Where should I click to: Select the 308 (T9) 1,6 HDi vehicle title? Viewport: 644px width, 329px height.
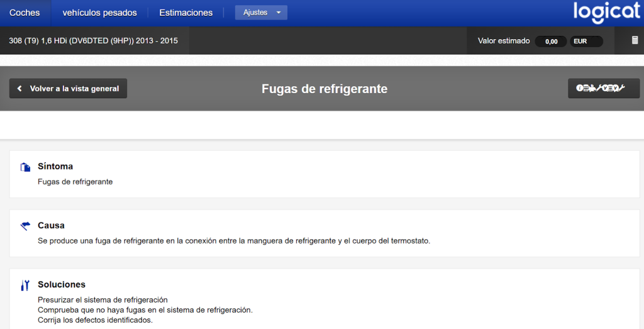tap(94, 41)
